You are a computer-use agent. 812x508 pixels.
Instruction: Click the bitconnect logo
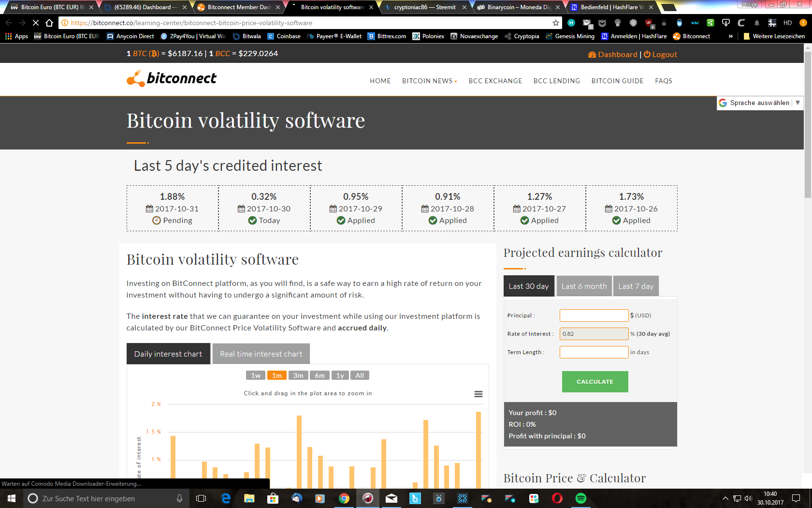coord(172,78)
